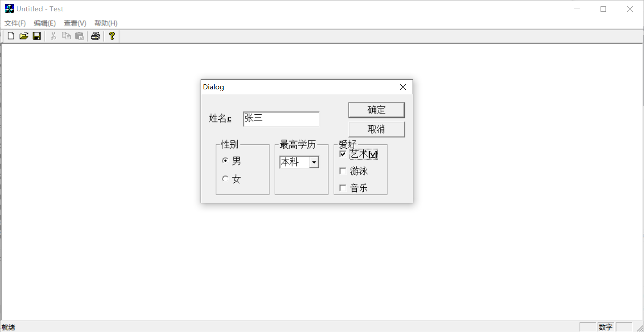Click the 数字 indicator in status bar
Screen dimensions: 644x332
[606, 327]
